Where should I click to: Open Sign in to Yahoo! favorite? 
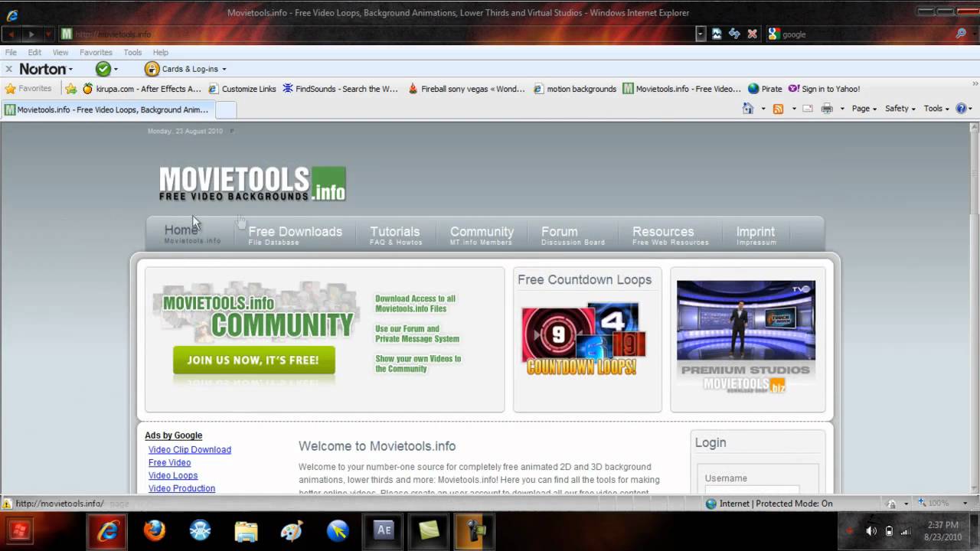[x=824, y=89]
